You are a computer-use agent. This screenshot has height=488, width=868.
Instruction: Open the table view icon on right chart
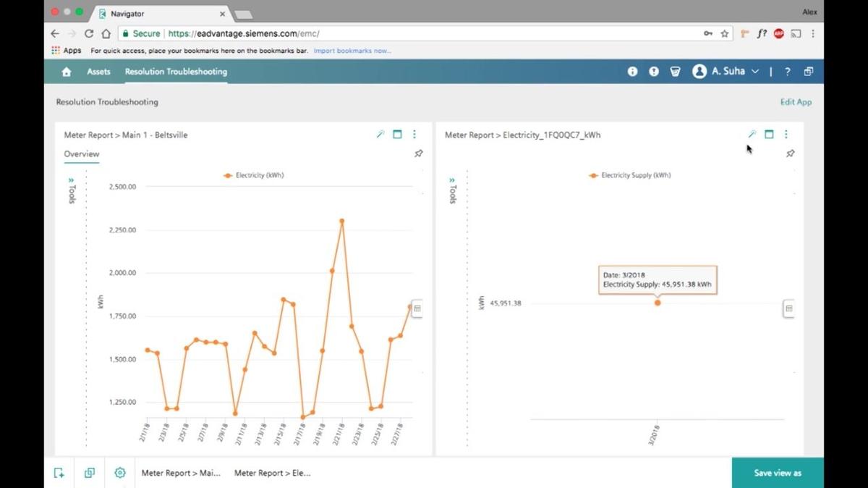point(789,308)
